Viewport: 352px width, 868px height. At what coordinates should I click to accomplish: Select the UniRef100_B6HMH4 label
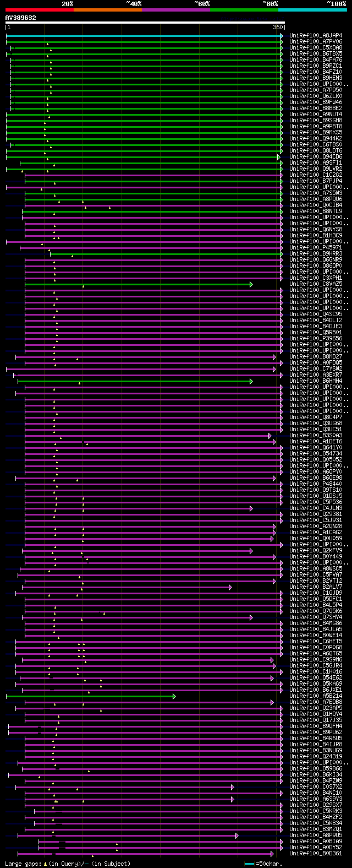pos(316,381)
